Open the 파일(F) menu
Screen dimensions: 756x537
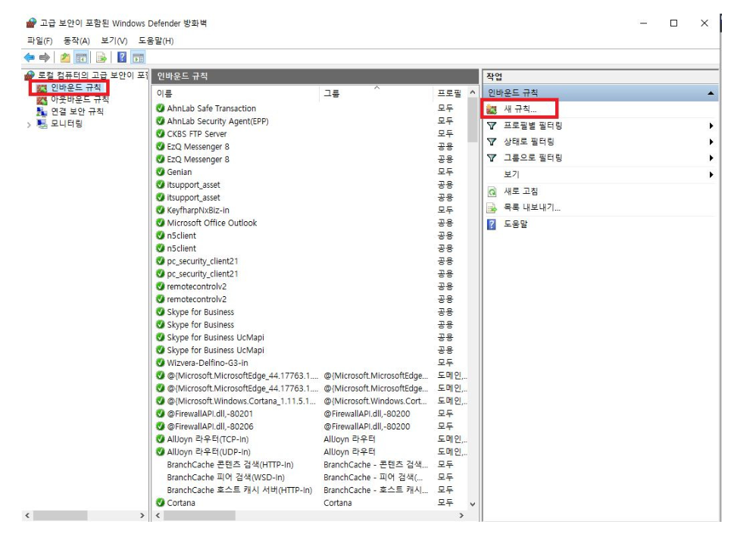[39, 41]
